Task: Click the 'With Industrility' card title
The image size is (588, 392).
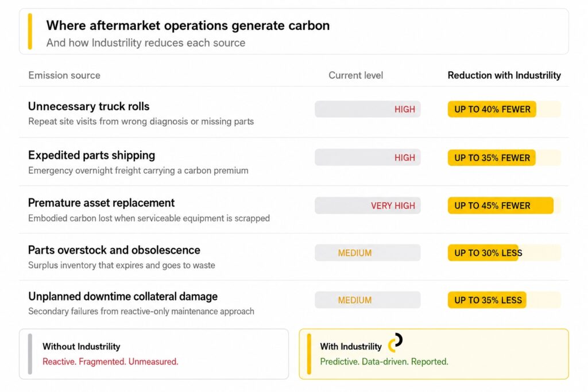Action: pos(351,347)
